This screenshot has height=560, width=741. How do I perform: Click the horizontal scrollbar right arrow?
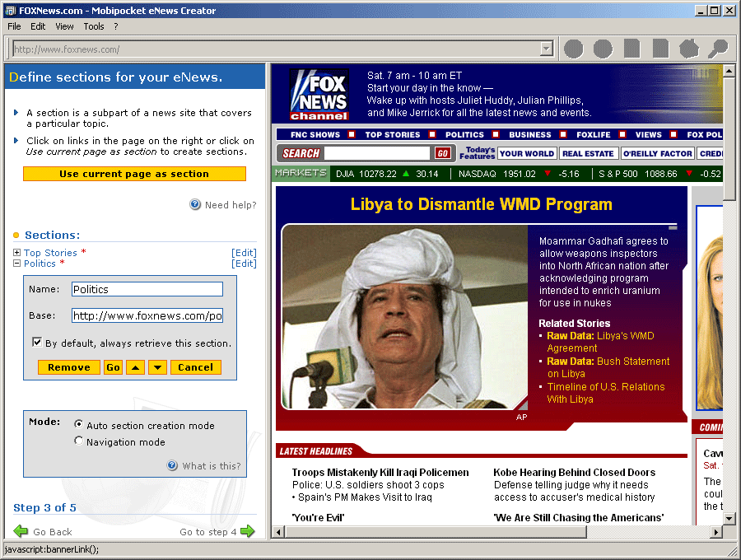click(716, 532)
